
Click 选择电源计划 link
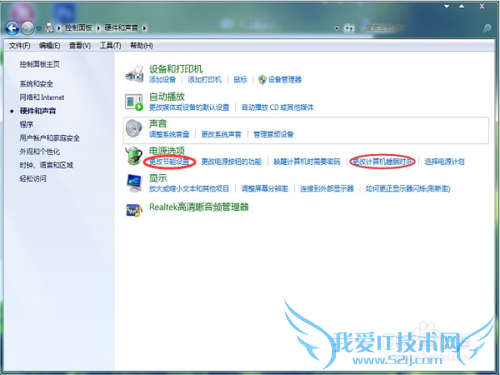tap(445, 162)
